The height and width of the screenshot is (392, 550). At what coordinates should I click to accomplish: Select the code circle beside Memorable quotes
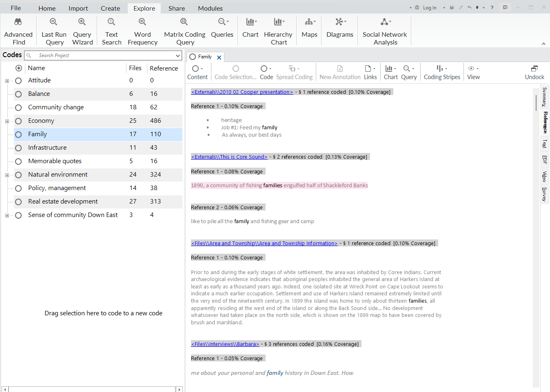18,161
